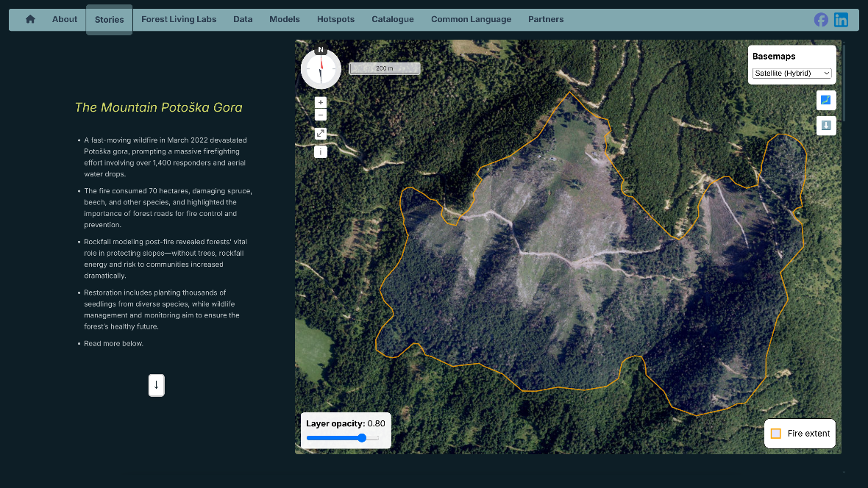
Task: Go to the Data section
Action: coord(243,19)
